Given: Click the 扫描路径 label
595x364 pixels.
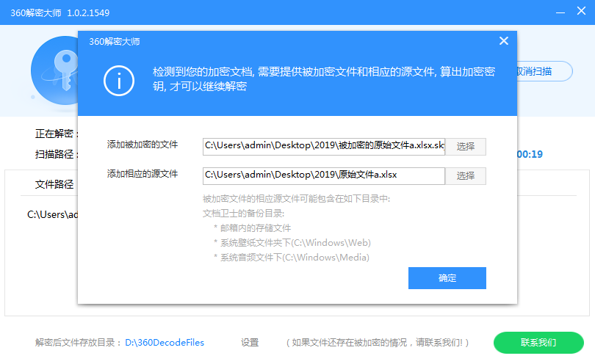Looking at the screenshot, I should pos(57,154).
